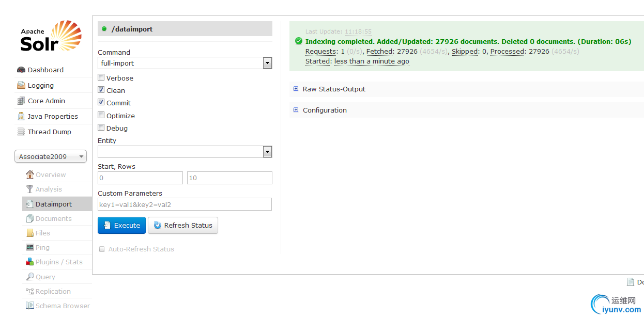This screenshot has height=318, width=644.
Task: Click the Thread Dump stack icon
Action: (21, 132)
